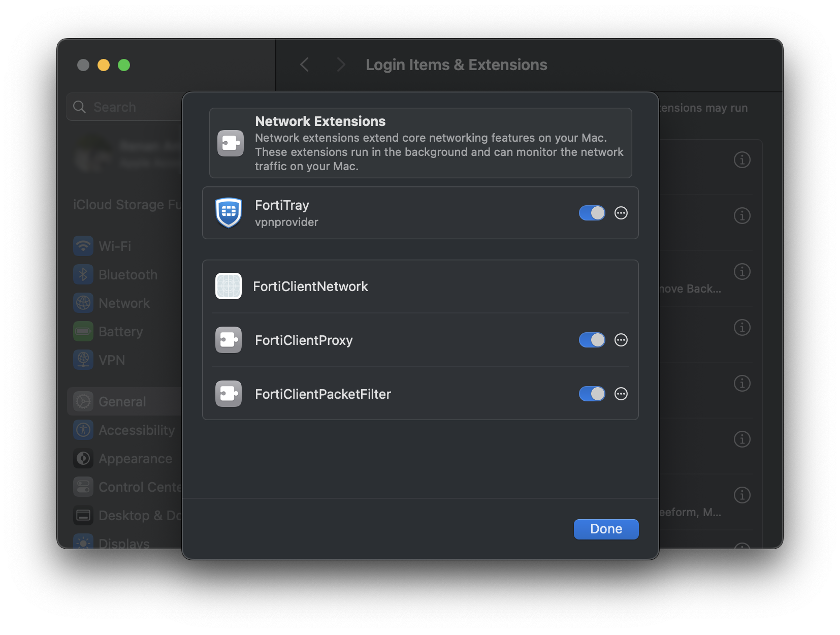This screenshot has width=840, height=635.
Task: Click the Search field in the sidebar
Action: pyautogui.click(x=124, y=107)
